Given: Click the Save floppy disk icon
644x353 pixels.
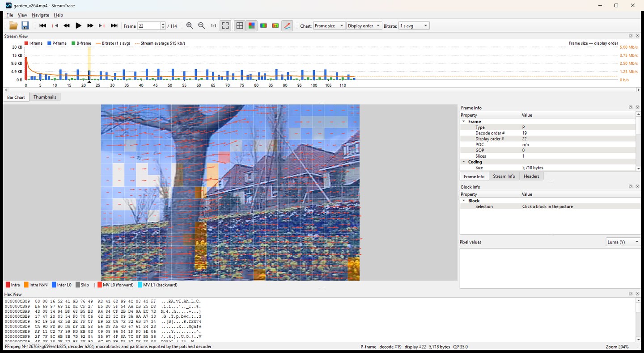Looking at the screenshot, I should click(x=25, y=26).
